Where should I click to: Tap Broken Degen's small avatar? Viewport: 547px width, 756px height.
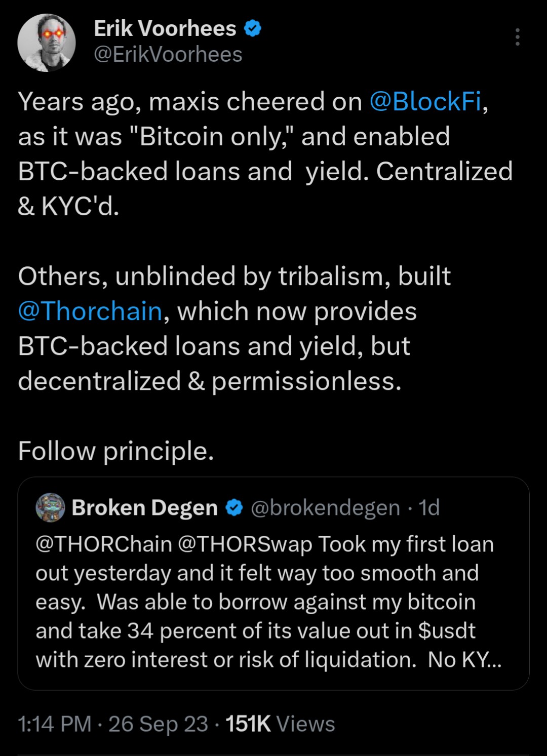coord(50,507)
